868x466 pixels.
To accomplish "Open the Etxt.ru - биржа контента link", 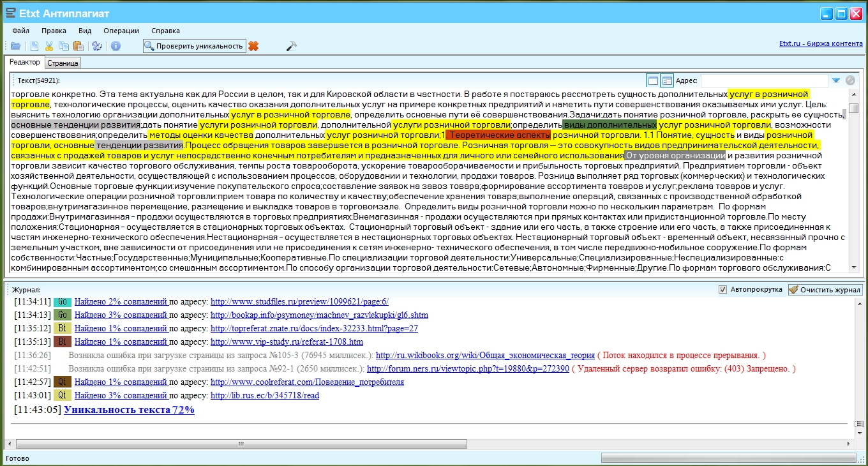I will (821, 44).
